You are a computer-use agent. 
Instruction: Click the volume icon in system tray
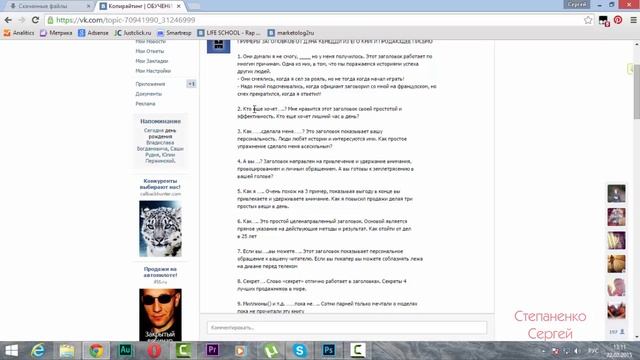pos(577,351)
